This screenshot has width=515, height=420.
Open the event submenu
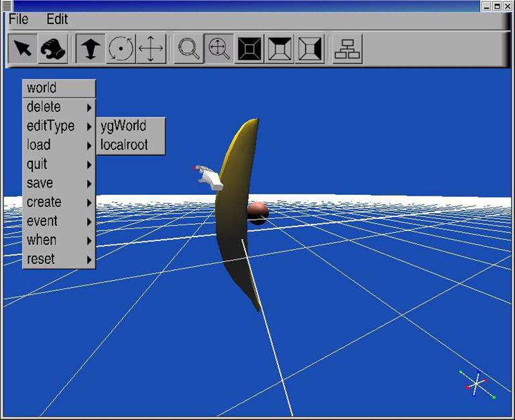pyautogui.click(x=59, y=221)
